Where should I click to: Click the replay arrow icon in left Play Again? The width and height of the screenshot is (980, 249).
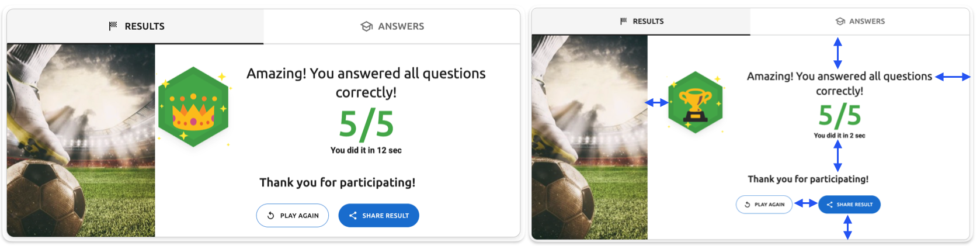point(271,216)
